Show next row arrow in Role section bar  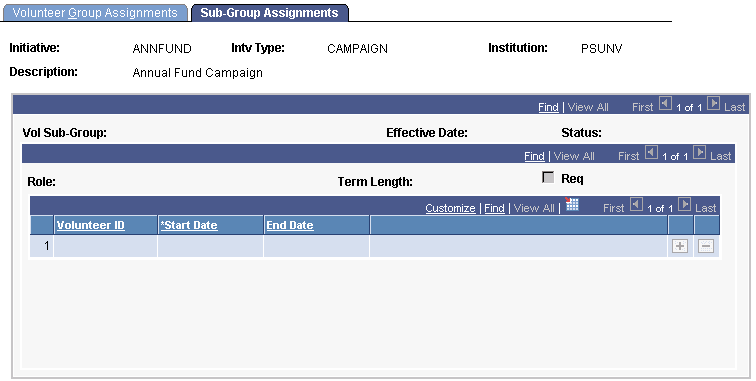pos(700,152)
